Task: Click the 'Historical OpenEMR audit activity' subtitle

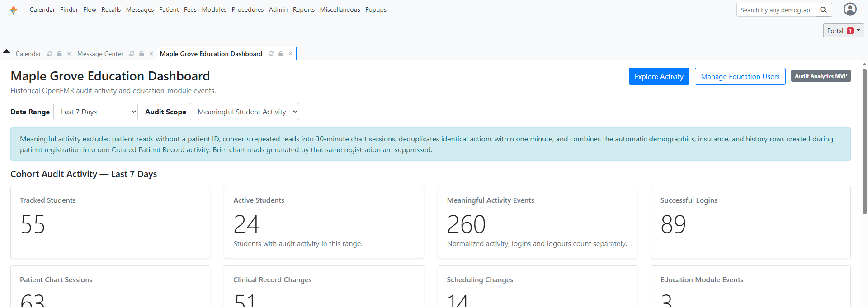Action: click(x=113, y=90)
